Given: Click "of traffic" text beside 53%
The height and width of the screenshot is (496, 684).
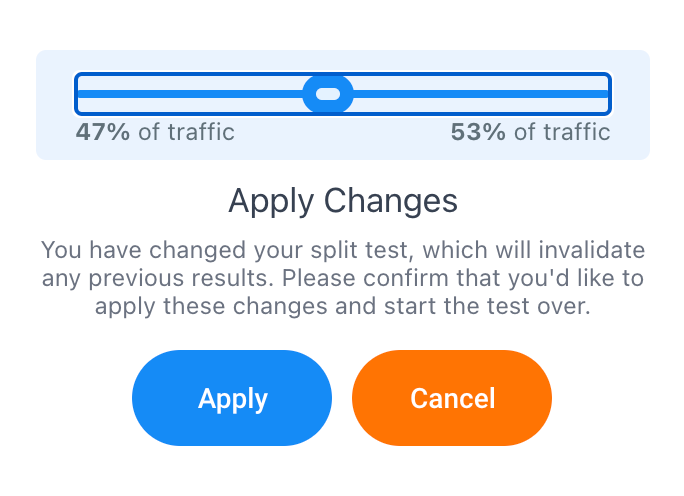Looking at the screenshot, I should pos(561,132).
